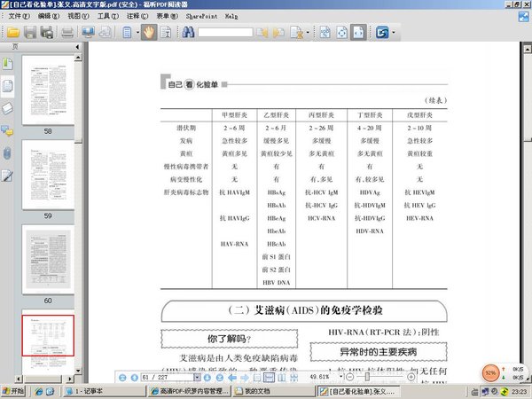Screen dimensions: 532x399
Task: Click the zoom out minus button
Action: pyautogui.click(x=350, y=377)
